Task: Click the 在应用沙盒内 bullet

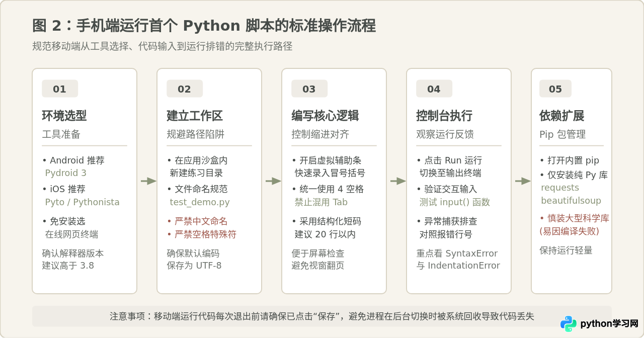Action: tap(197, 160)
